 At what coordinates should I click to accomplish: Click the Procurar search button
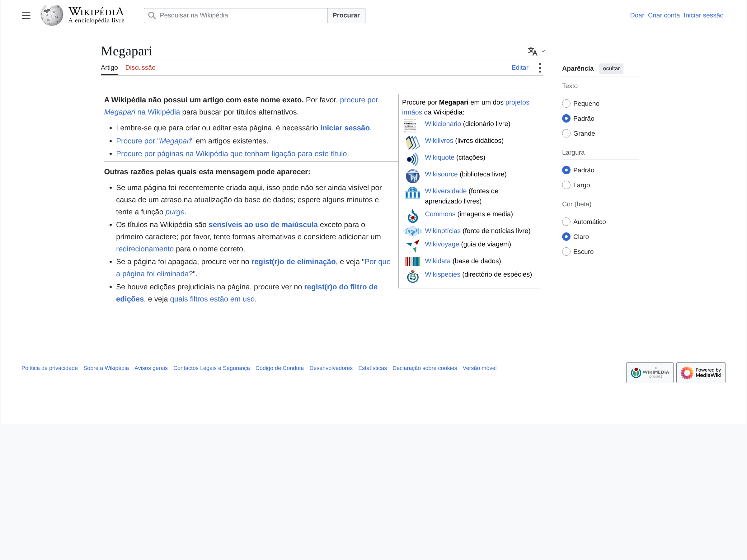point(346,16)
